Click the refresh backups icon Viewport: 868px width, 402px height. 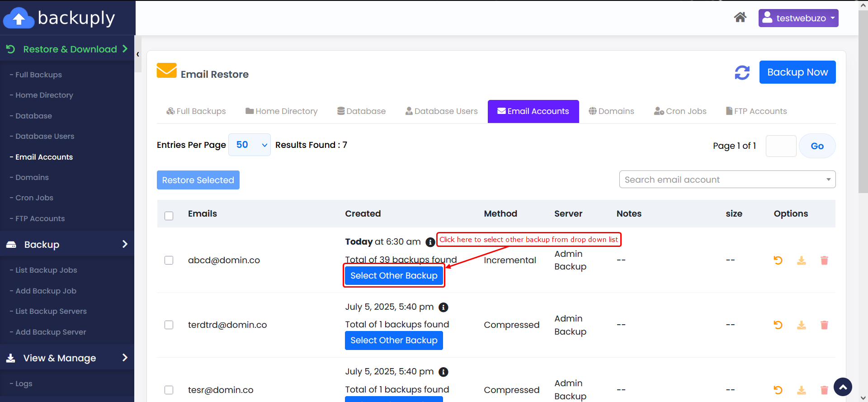click(x=742, y=72)
